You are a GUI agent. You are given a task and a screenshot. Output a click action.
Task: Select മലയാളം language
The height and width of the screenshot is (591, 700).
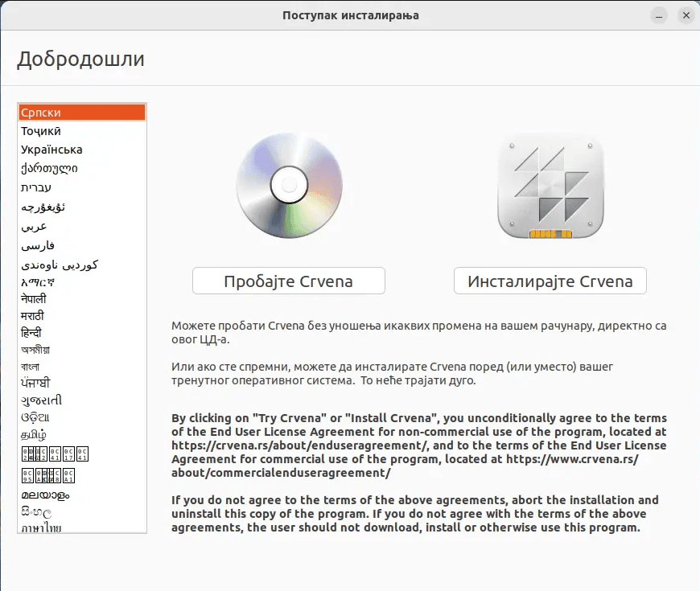(x=82, y=495)
